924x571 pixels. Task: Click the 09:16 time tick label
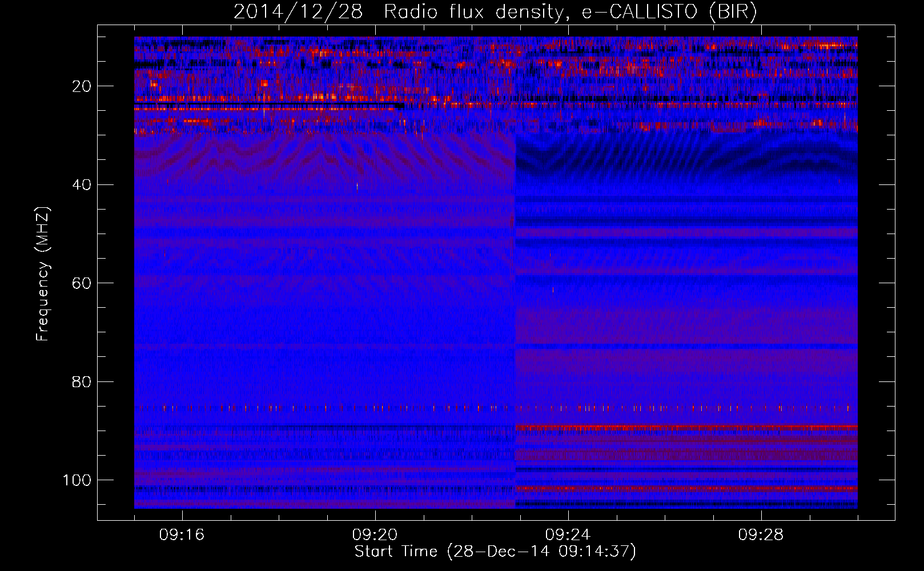(182, 535)
